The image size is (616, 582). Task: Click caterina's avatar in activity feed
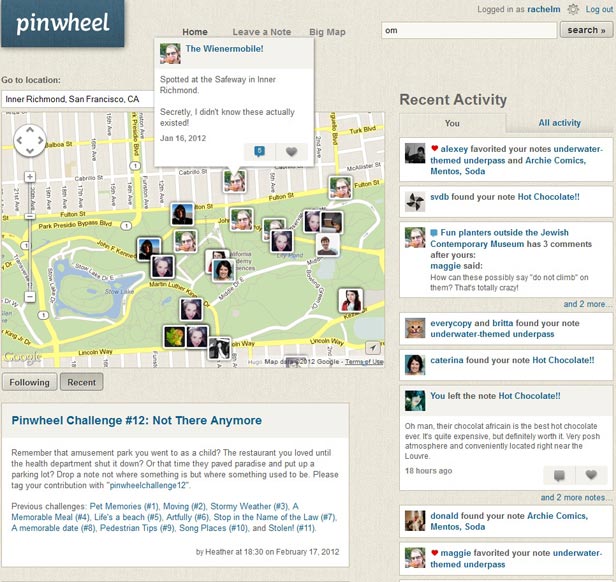click(x=415, y=365)
